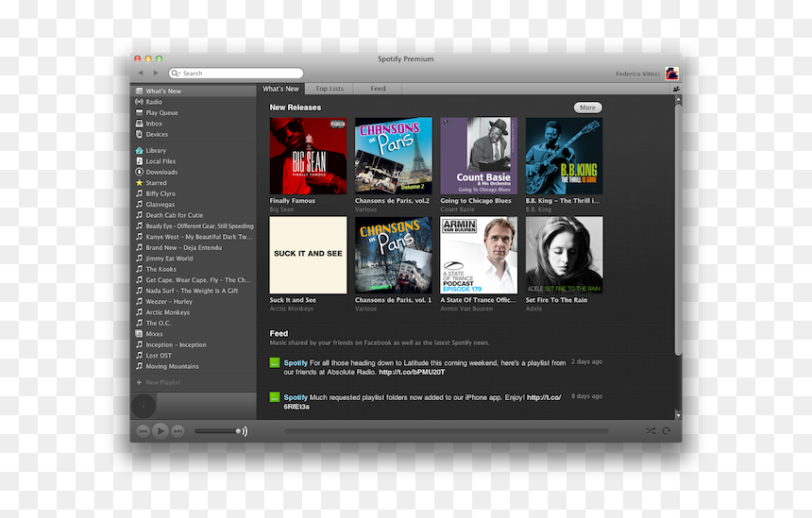Select the Moving Mountains playlist
This screenshot has height=518, width=812.
pyautogui.click(x=194, y=366)
